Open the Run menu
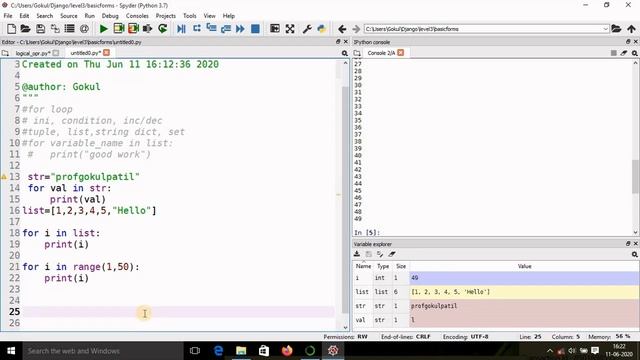This screenshot has height=360, width=640. 89,16
